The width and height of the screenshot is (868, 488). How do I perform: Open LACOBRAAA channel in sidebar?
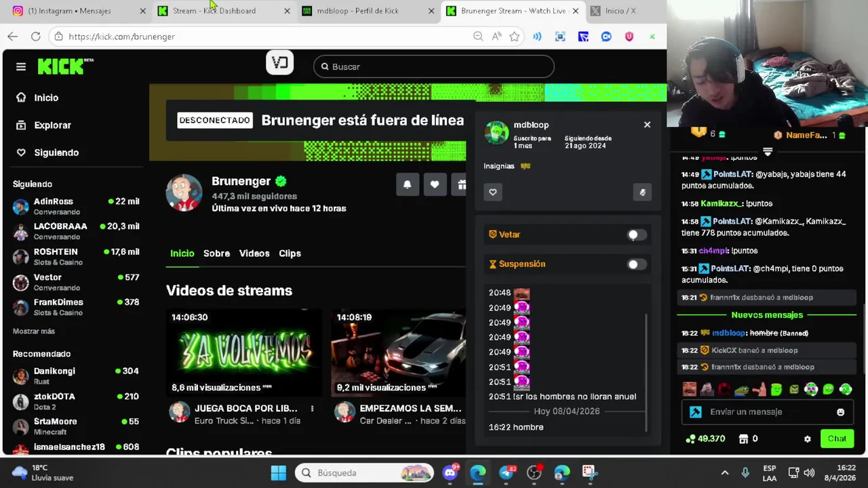pyautogui.click(x=76, y=231)
